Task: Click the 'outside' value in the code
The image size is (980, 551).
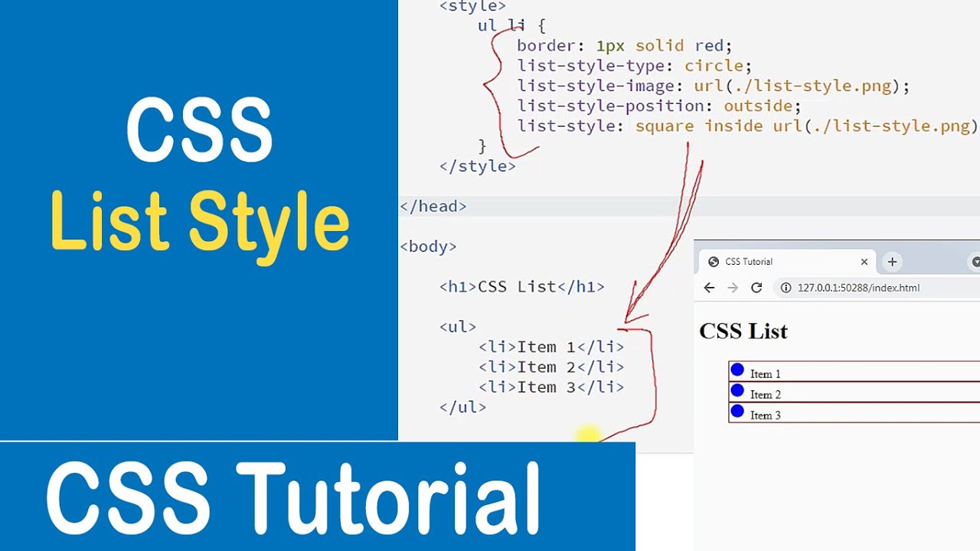Action: click(758, 106)
